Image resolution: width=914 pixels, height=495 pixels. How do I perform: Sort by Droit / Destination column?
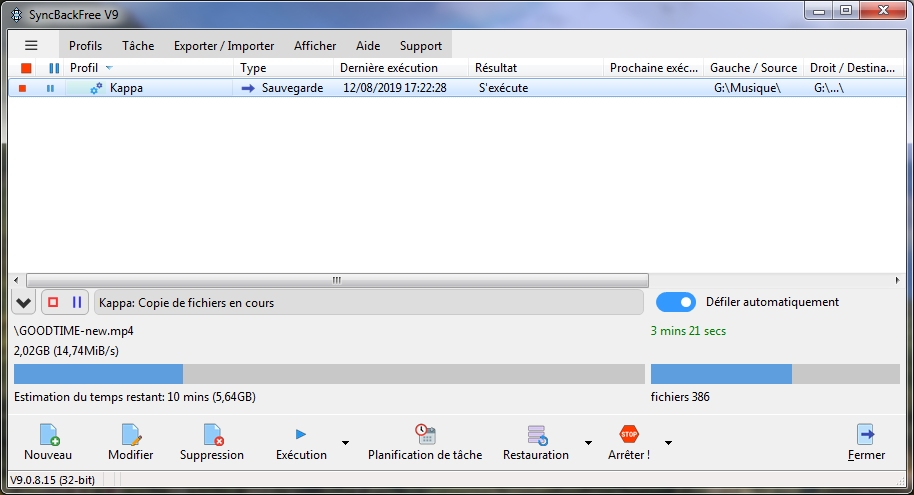(854, 68)
